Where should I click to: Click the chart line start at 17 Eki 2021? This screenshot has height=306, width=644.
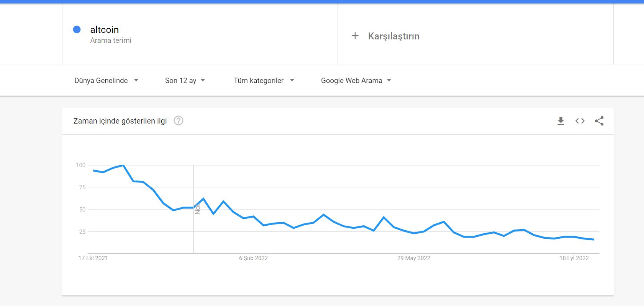coord(93,171)
